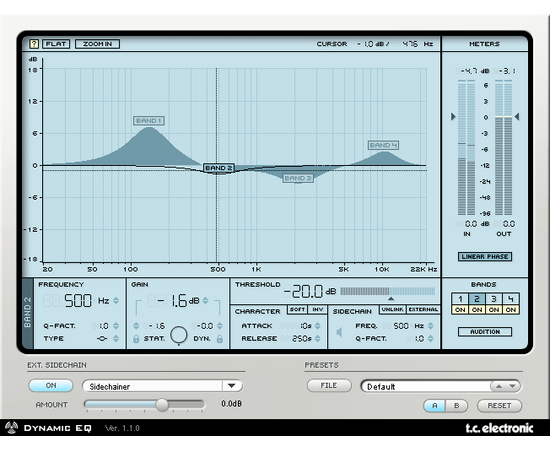Open the help question mark icon

[x=34, y=44]
